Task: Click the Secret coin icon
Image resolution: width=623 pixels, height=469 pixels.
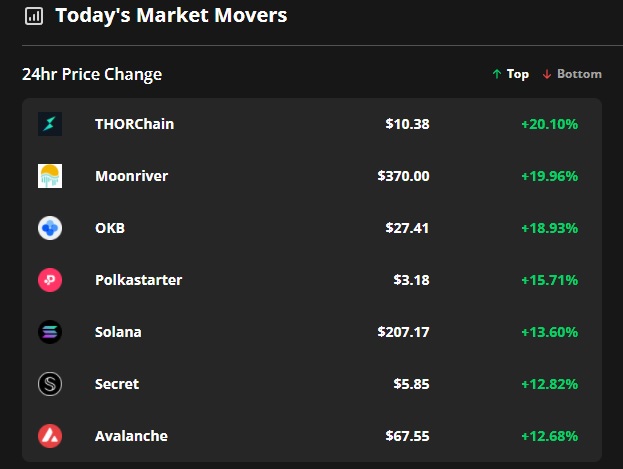Action: click(x=50, y=384)
